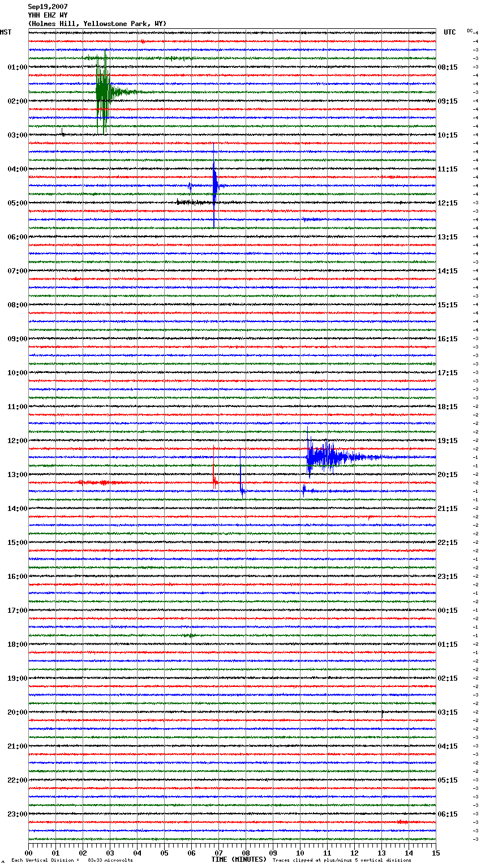The height and width of the screenshot is (868, 481).
Task: Select the 23:00 MST time label
Action: coord(18,814)
